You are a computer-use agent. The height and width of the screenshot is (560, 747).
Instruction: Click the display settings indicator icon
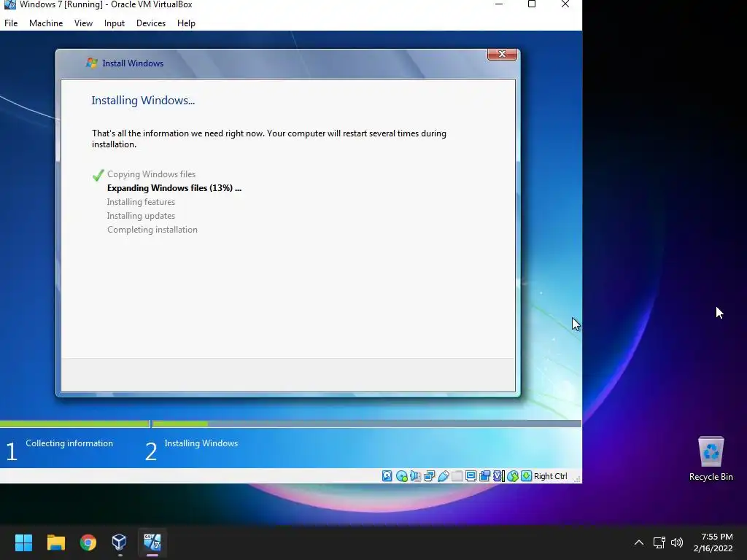(x=471, y=475)
